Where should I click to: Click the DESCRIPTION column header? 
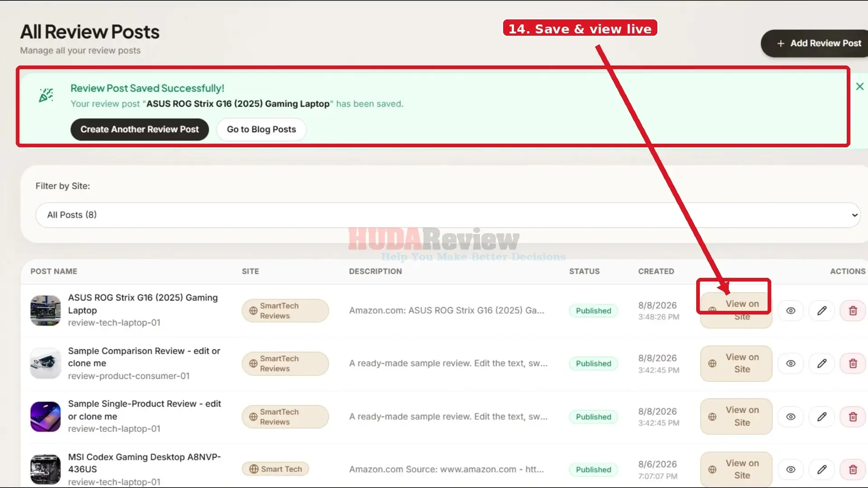coord(375,271)
